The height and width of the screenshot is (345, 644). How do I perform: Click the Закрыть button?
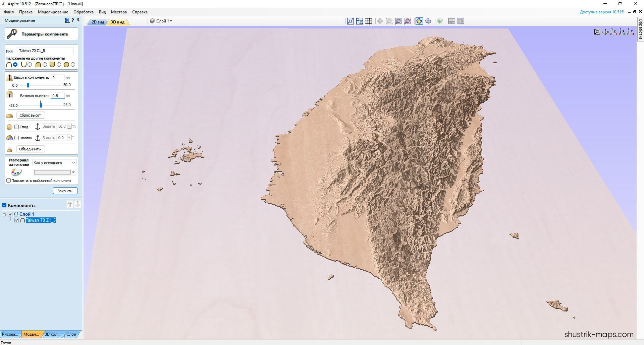click(x=65, y=191)
